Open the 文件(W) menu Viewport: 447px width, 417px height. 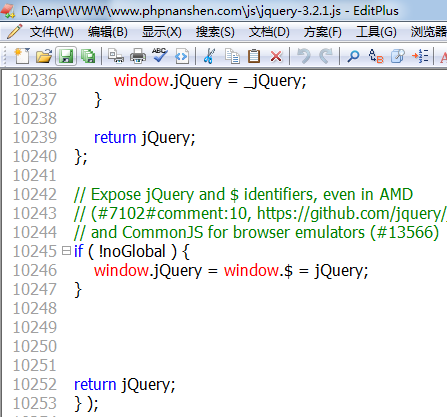[51, 32]
